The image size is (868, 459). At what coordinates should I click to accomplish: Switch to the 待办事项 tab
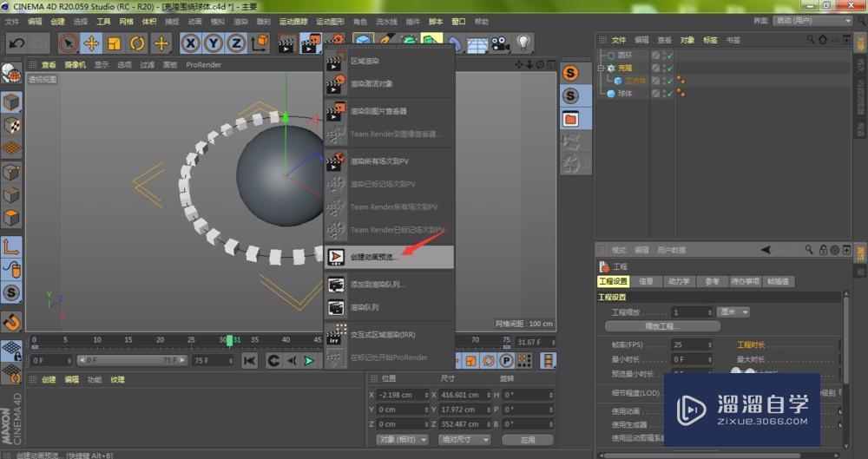tap(745, 281)
